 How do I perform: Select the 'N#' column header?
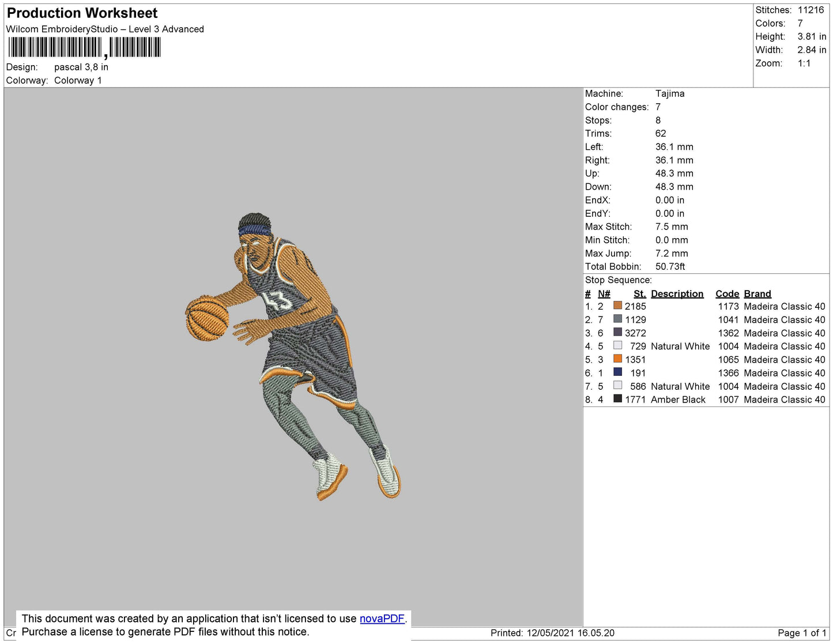[x=604, y=293]
